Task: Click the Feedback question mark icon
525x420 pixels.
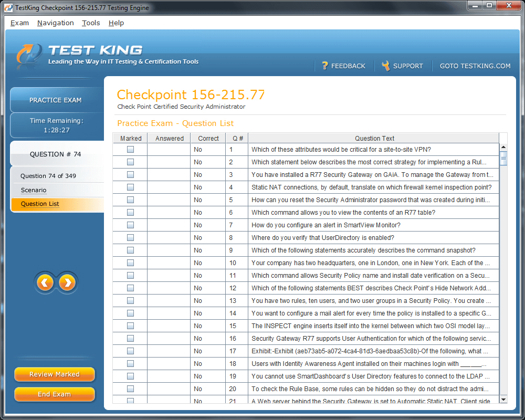Action: (325, 66)
